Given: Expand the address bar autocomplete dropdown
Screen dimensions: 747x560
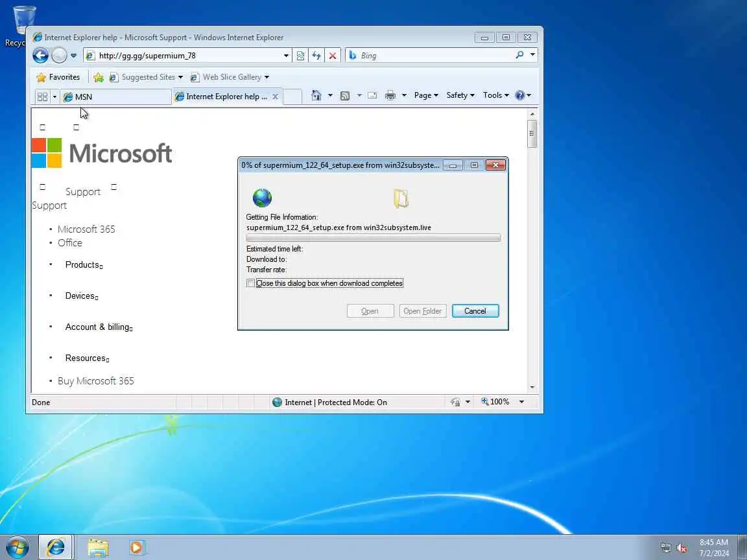Looking at the screenshot, I should tap(286, 56).
